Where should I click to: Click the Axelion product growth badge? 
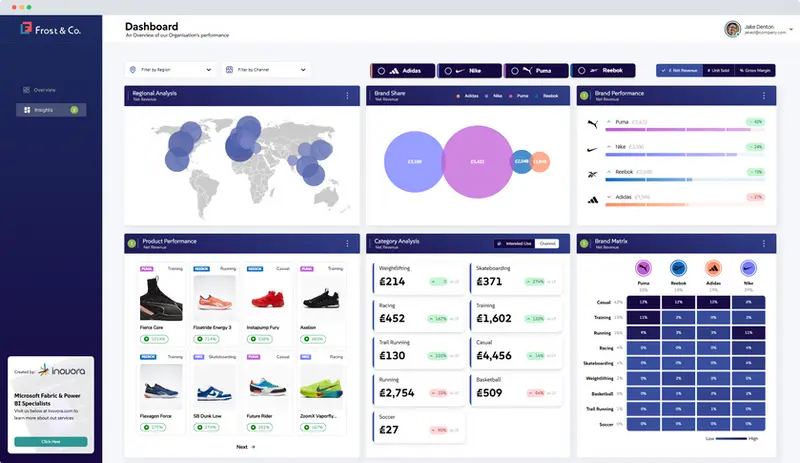313,339
